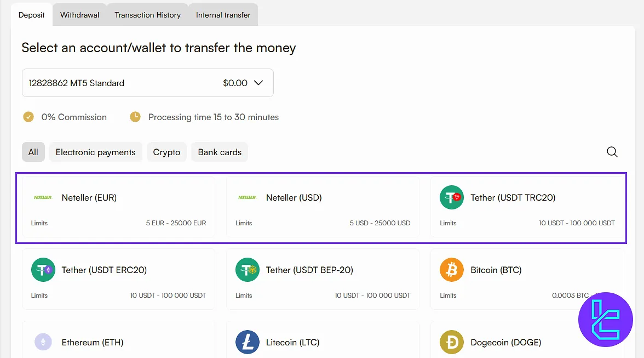
Task: Go to the Internal transfer tab
Action: pyautogui.click(x=223, y=15)
